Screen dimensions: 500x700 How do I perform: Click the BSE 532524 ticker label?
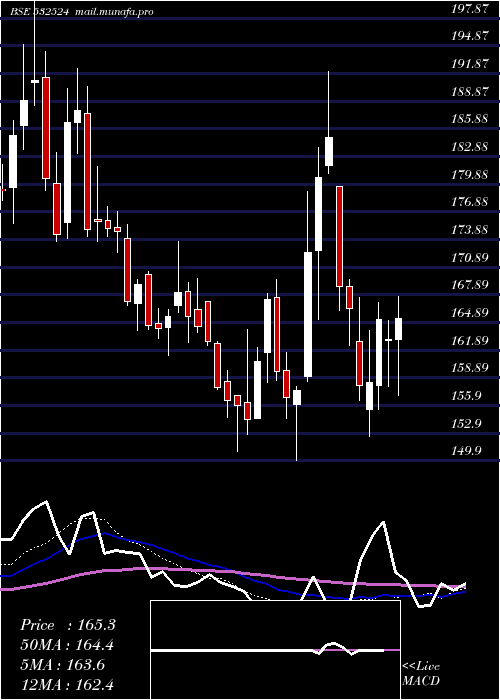tap(39, 12)
